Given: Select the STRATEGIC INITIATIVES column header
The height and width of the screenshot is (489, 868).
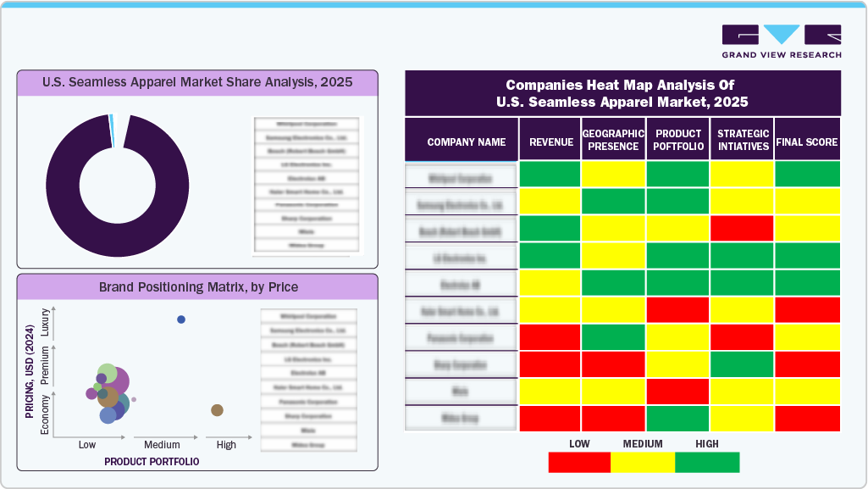Looking at the screenshot, I should pos(743,140).
